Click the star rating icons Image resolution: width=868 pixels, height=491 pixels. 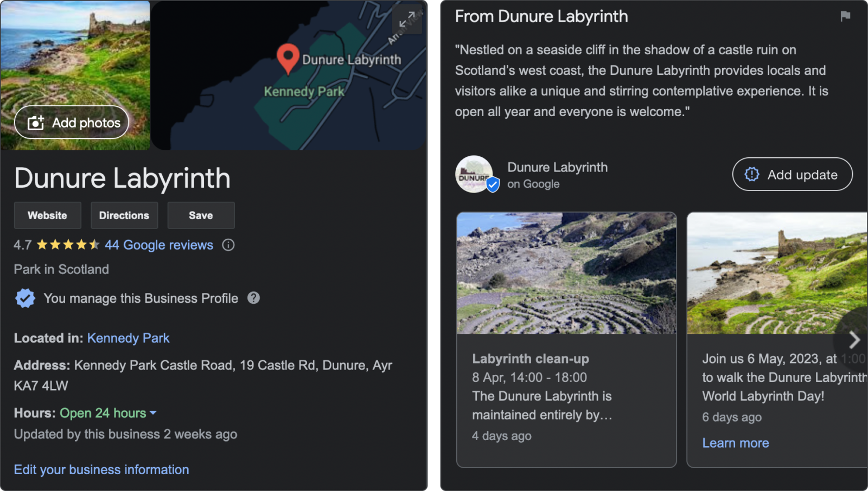(x=68, y=245)
